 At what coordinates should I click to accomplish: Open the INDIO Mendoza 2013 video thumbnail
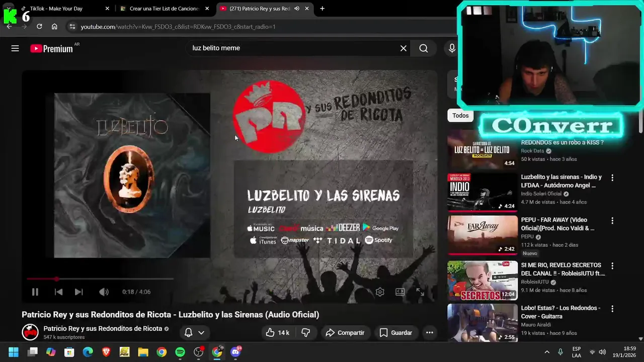pyautogui.click(x=482, y=193)
